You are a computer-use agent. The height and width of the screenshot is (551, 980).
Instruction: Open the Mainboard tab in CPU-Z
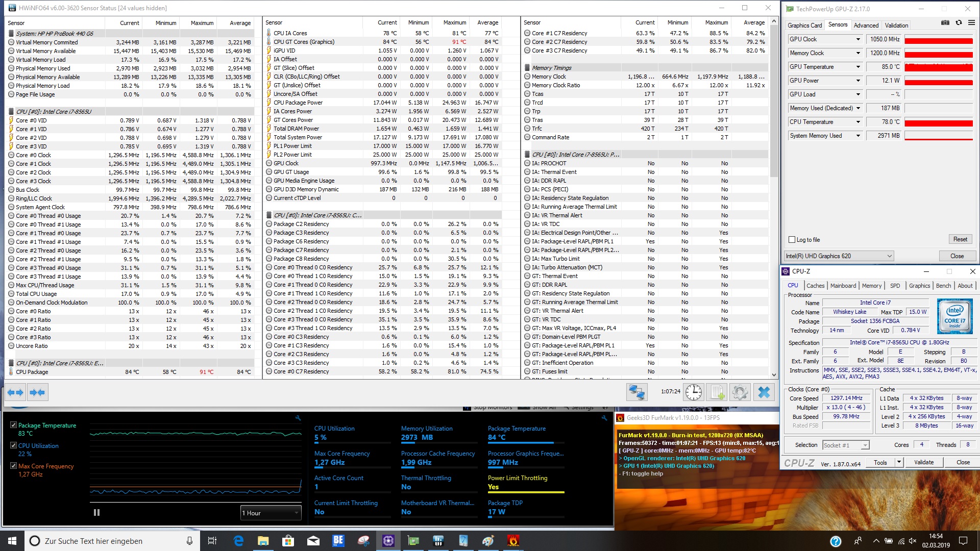coord(843,286)
